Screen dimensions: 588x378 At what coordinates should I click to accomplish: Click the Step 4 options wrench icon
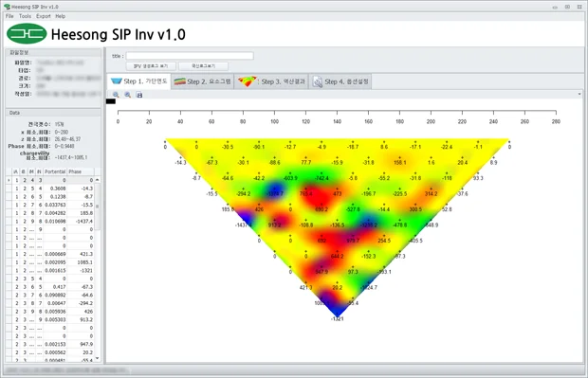318,81
